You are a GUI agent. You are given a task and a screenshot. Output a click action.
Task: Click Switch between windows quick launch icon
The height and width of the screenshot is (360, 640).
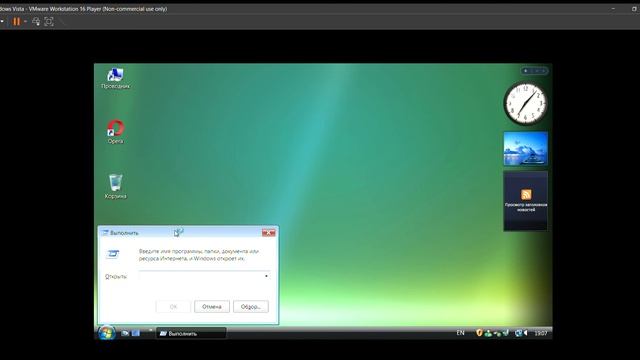coord(136,333)
